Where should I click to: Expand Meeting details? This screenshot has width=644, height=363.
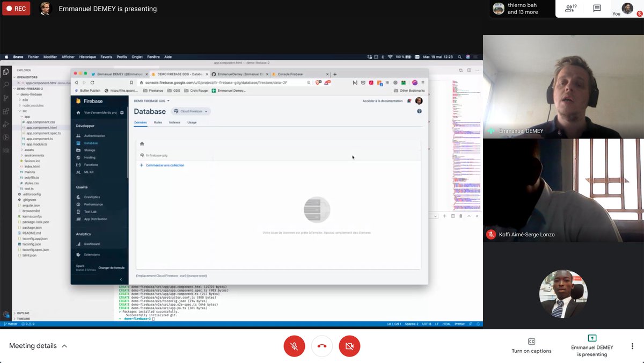(x=38, y=346)
